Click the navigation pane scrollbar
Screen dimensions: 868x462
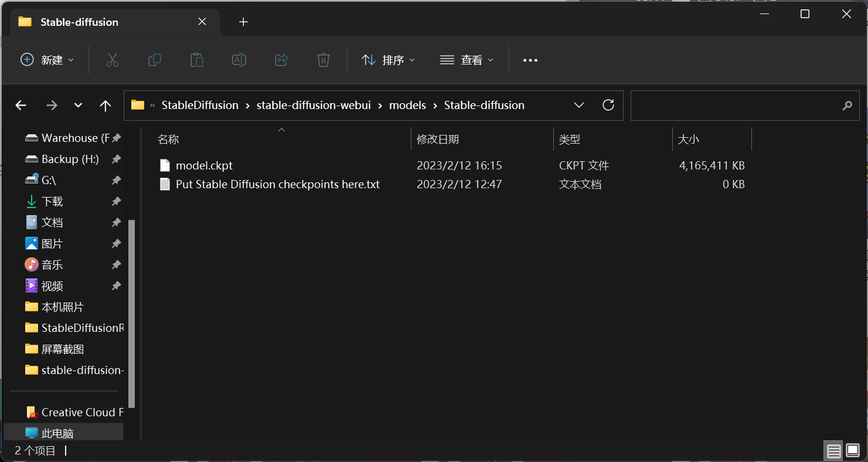[x=132, y=314]
